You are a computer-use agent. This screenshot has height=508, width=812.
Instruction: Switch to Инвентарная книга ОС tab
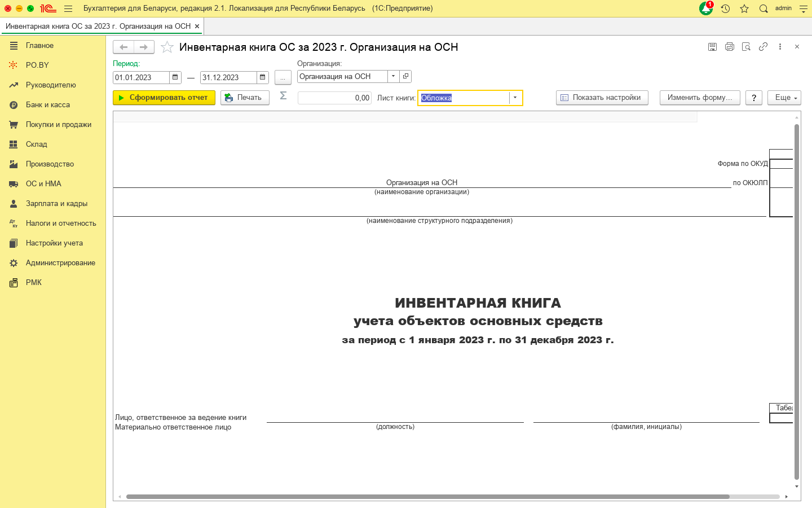tap(98, 26)
